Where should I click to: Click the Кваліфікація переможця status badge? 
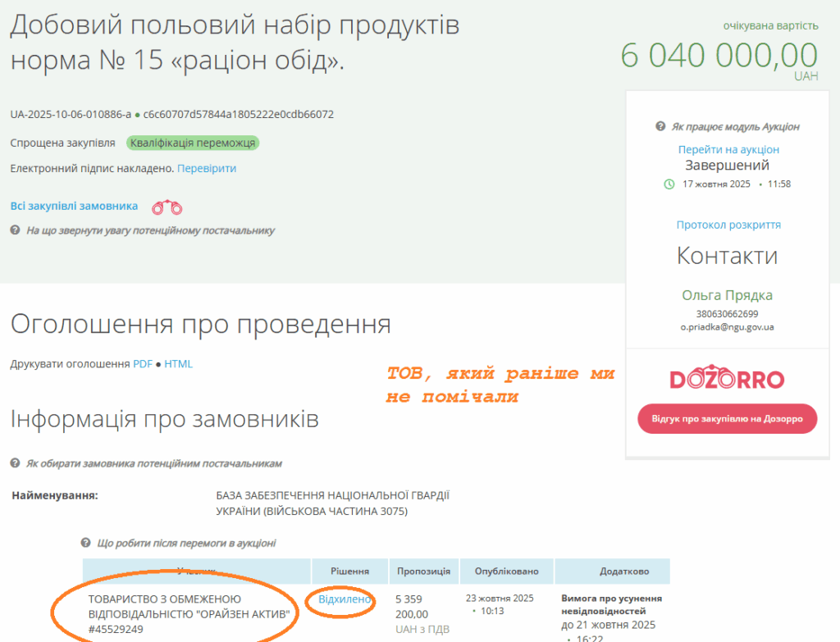[x=193, y=143]
